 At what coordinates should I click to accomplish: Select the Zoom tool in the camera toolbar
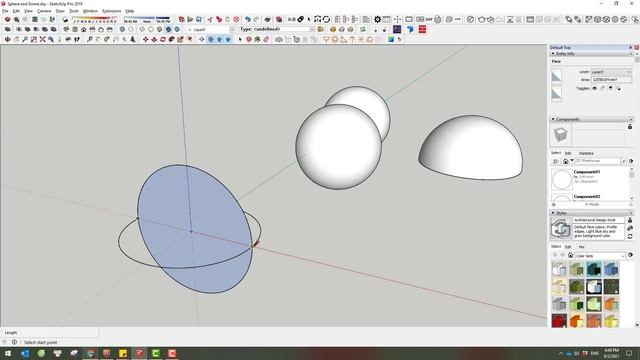[x=25, y=39]
